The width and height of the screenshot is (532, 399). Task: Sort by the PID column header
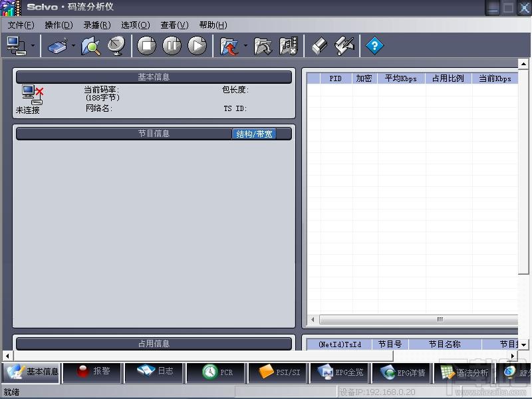coord(336,78)
